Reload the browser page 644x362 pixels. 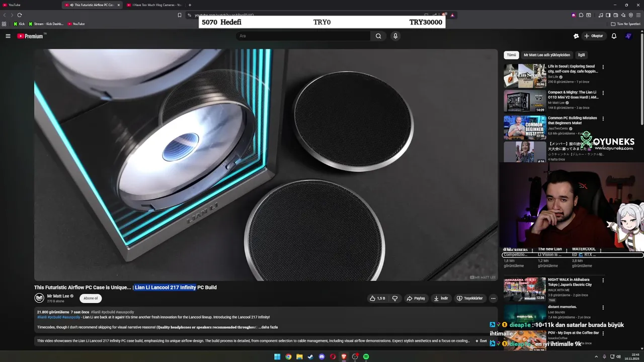pyautogui.click(x=20, y=15)
